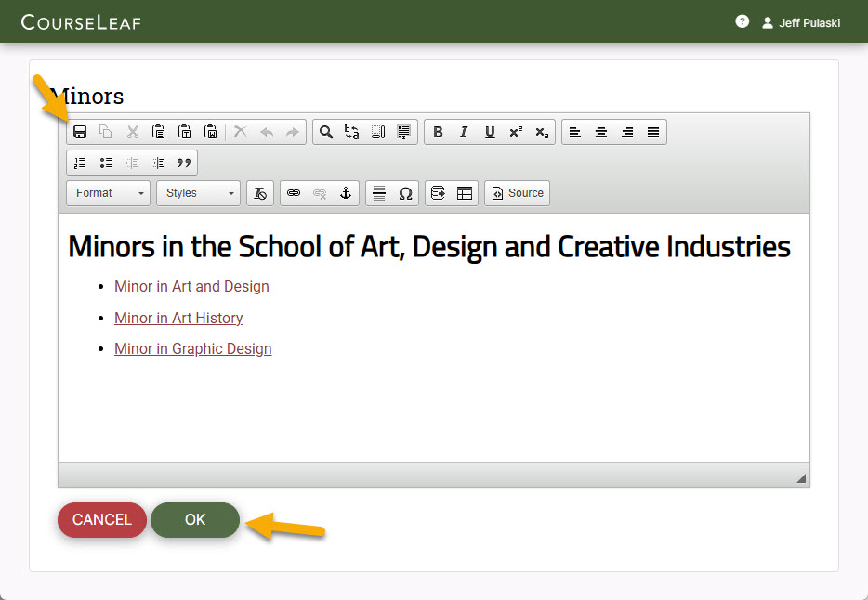868x600 pixels.
Task: Insert special character omega icon
Action: (405, 193)
